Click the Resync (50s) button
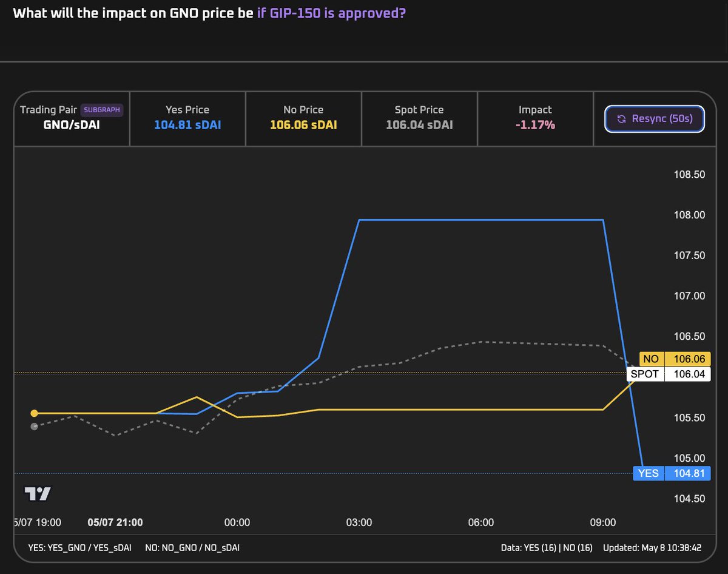The height and width of the screenshot is (574, 728). (x=655, y=119)
